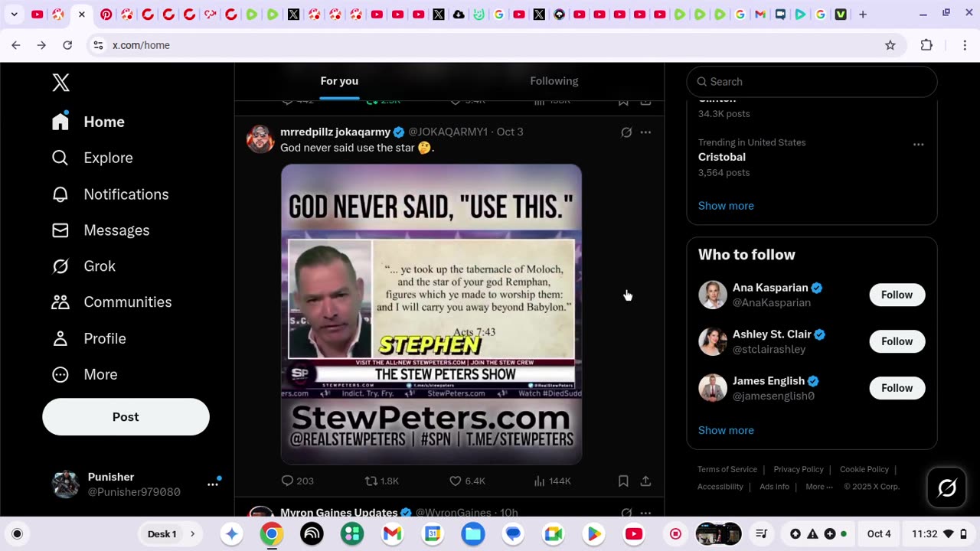Image resolution: width=980 pixels, height=551 pixels.
Task: Follow James English
Action: (897, 388)
